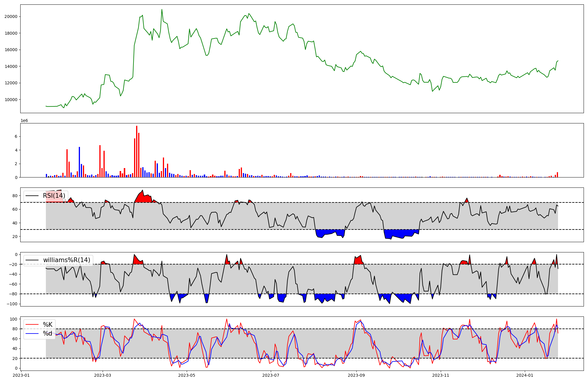The height and width of the screenshot is (382, 588).
Task: Click the black line sample beside RSI(14)
Action: [x=32, y=196]
